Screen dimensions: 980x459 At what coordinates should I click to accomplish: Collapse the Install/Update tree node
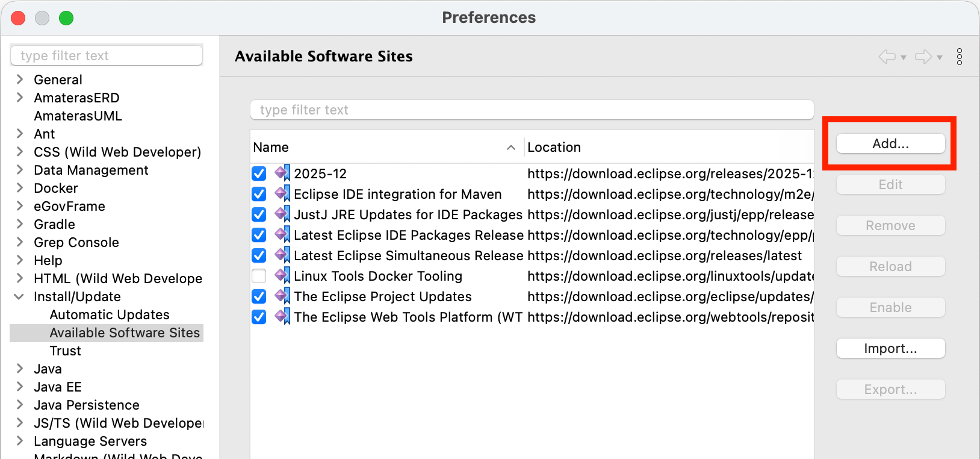coord(19,296)
